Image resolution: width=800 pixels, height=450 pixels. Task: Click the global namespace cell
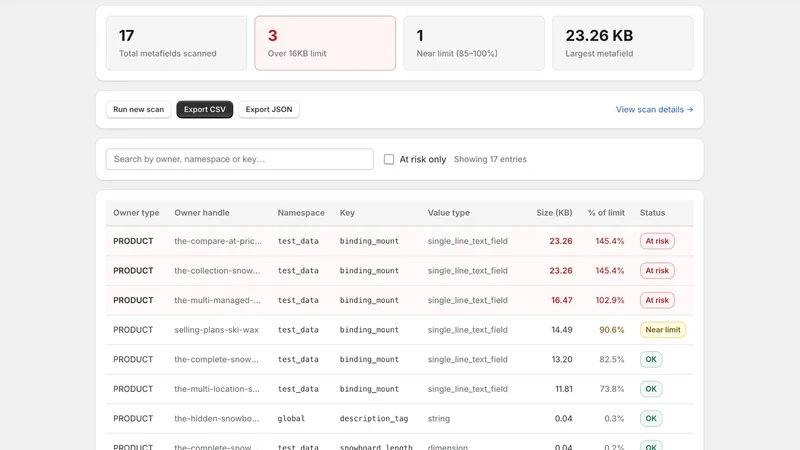(x=291, y=418)
